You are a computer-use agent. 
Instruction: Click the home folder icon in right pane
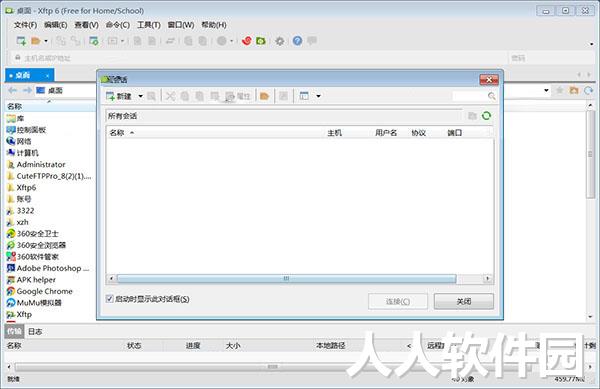[574, 90]
